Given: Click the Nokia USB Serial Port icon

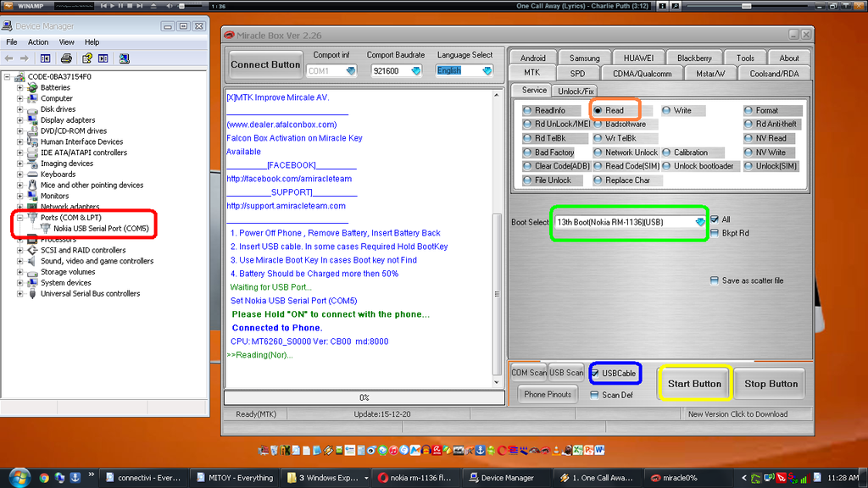Looking at the screenshot, I should coord(45,229).
